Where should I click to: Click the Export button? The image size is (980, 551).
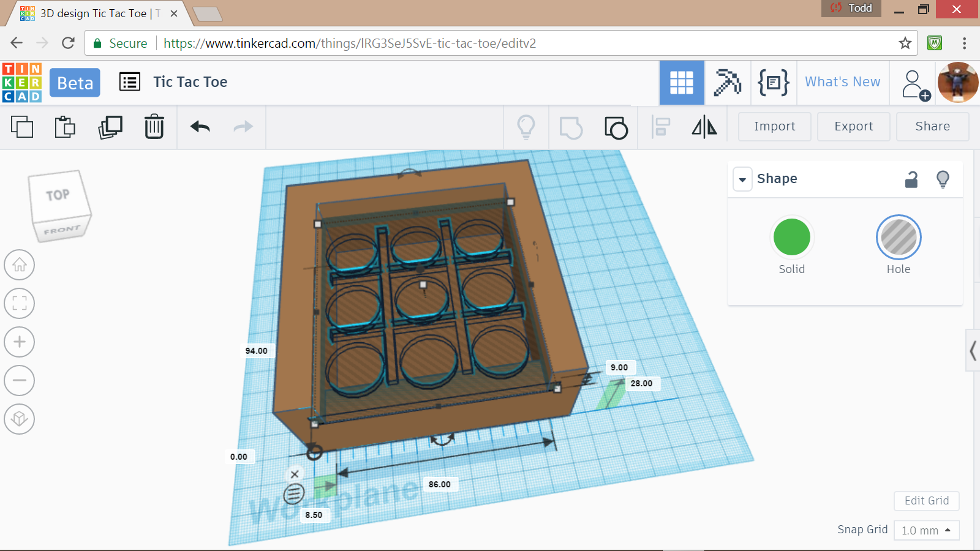(x=853, y=126)
